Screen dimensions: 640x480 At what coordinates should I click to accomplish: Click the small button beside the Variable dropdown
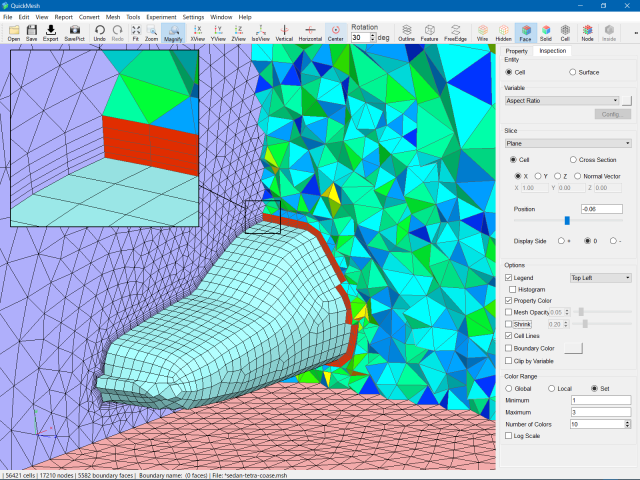(x=627, y=101)
